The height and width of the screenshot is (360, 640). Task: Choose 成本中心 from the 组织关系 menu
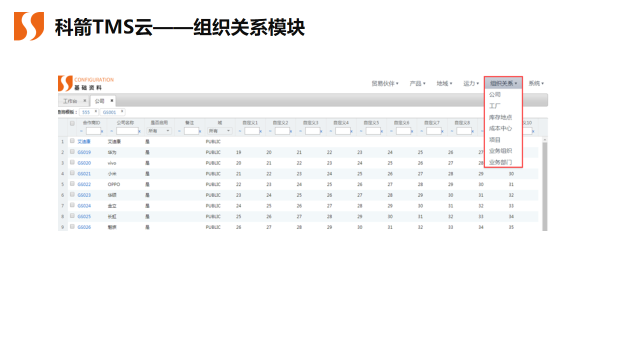[x=500, y=128]
